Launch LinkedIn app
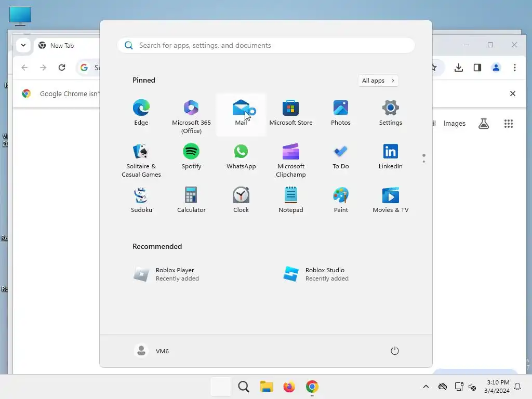 pos(391,157)
